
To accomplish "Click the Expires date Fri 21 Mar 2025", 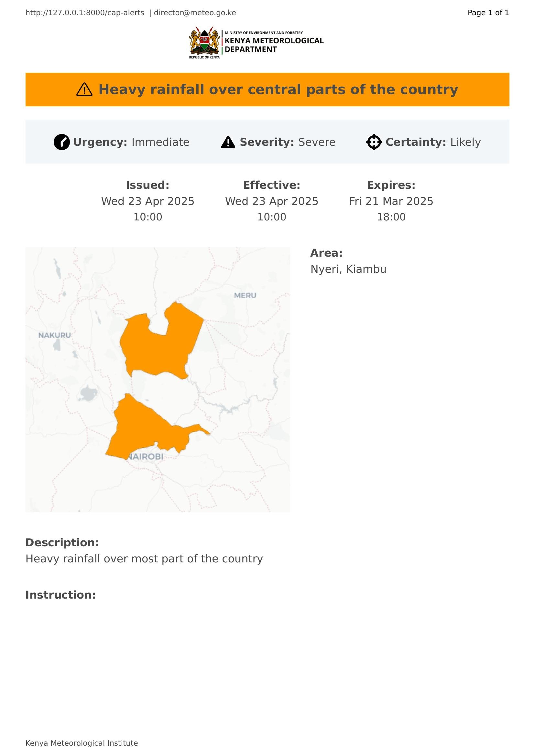I will 391,201.
